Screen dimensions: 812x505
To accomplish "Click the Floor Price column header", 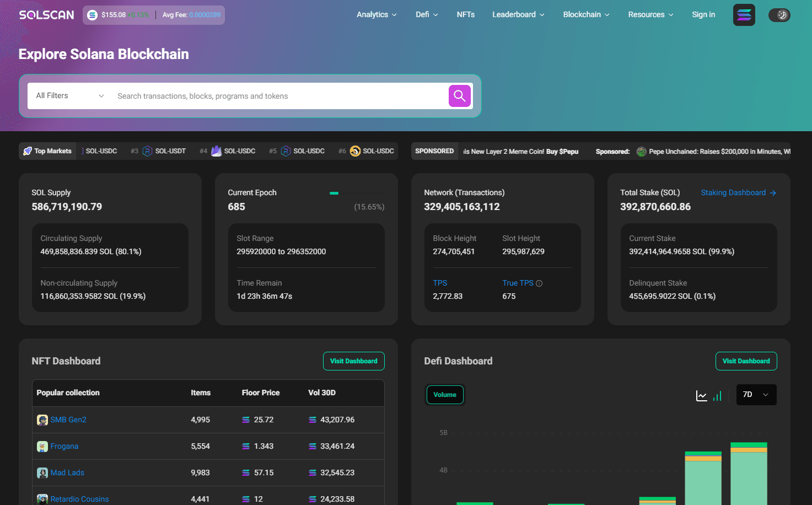I will pos(261,393).
